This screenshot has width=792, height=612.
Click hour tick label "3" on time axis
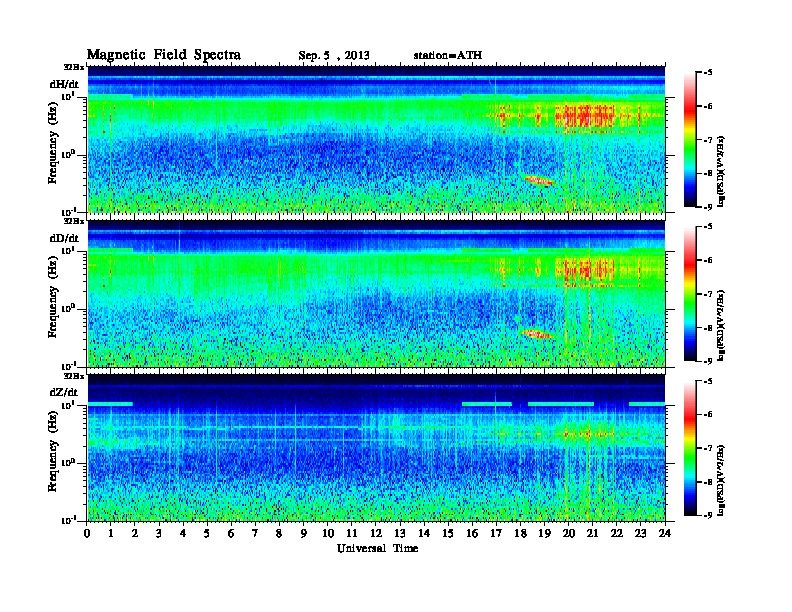[159, 533]
